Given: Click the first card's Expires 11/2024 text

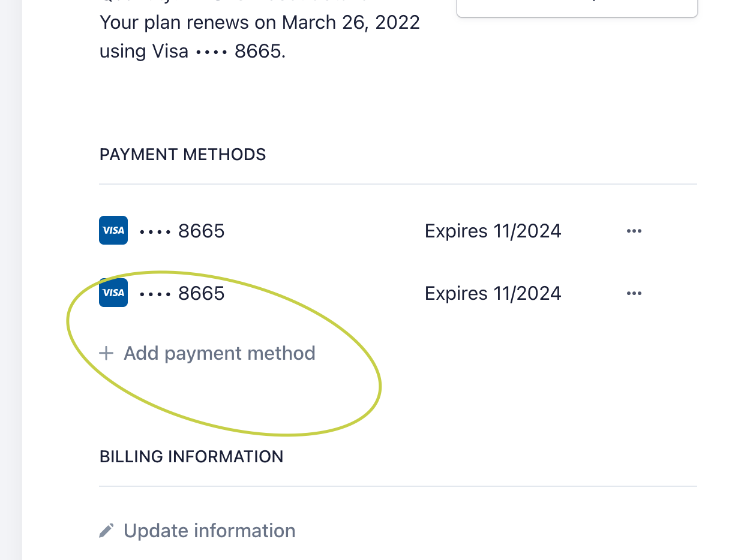Looking at the screenshot, I should pyautogui.click(x=493, y=231).
